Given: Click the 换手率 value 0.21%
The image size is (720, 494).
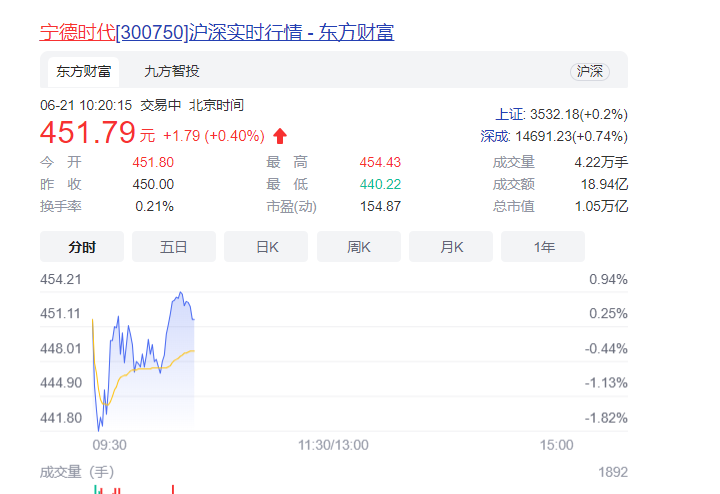Looking at the screenshot, I should point(154,206).
